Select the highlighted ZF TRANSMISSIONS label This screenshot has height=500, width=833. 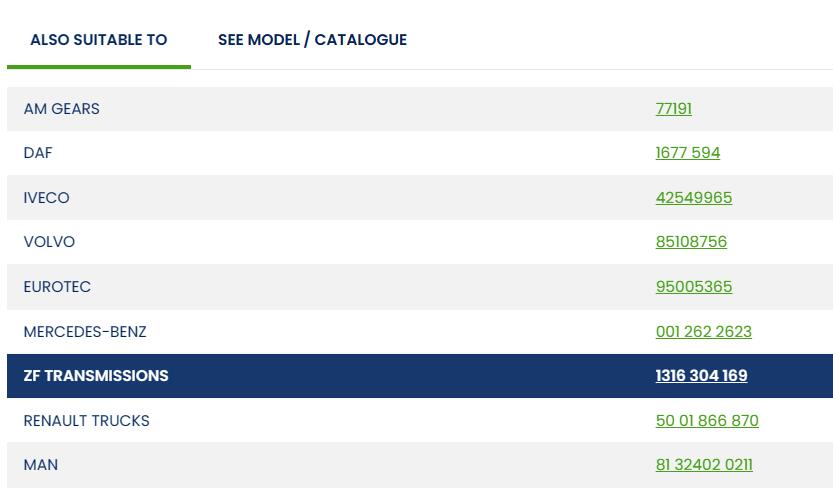(x=96, y=376)
